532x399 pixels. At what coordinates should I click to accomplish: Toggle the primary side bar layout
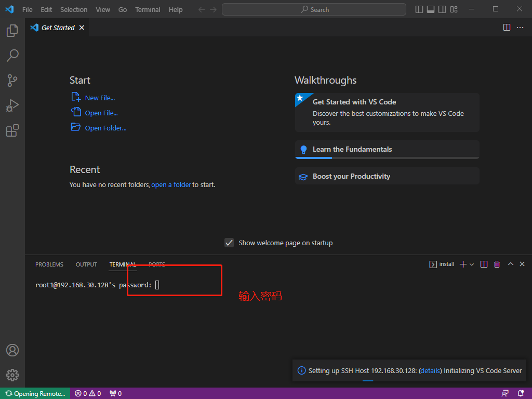point(419,9)
